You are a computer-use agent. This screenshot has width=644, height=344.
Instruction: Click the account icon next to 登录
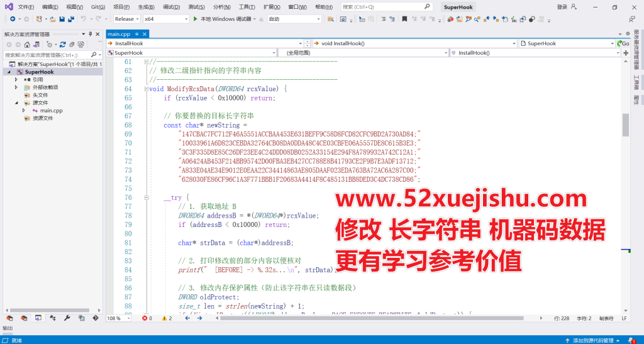tap(574, 7)
